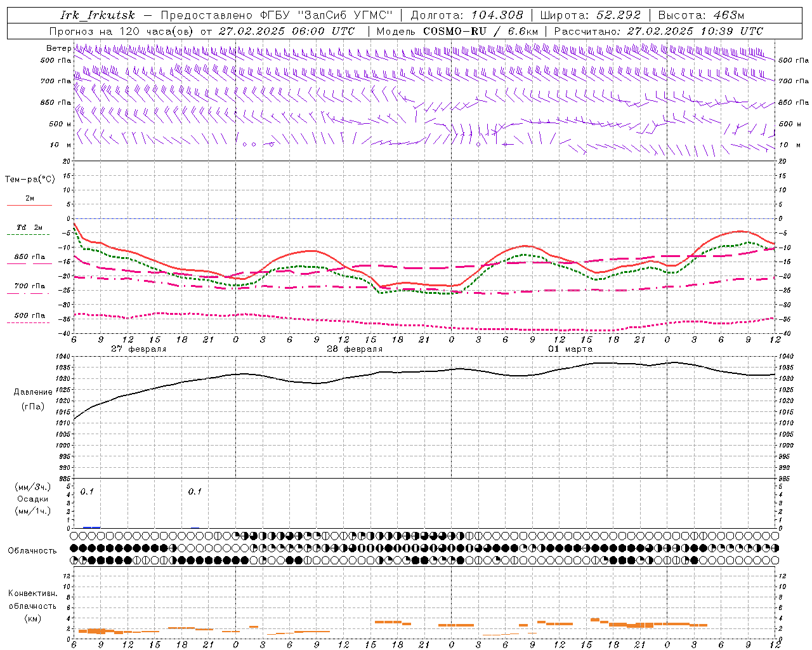Select the Прогноз на 120 часа(ов) text
The width and height of the screenshot is (812, 650).
(122, 31)
